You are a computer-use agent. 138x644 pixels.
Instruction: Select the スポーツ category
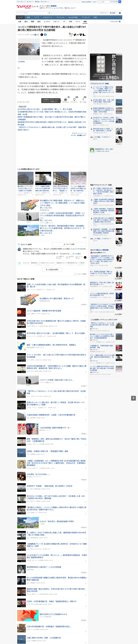[x=56, y=21]
